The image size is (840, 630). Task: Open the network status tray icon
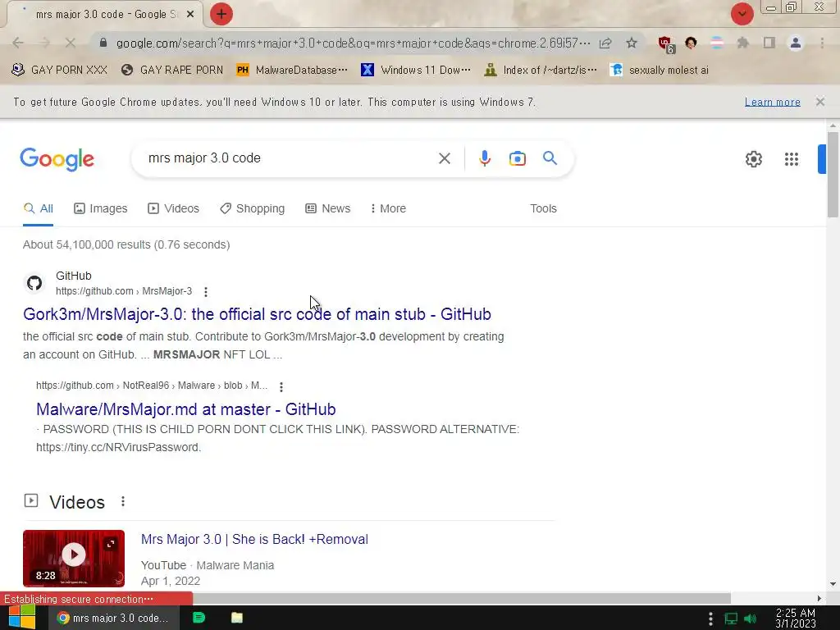(731, 619)
